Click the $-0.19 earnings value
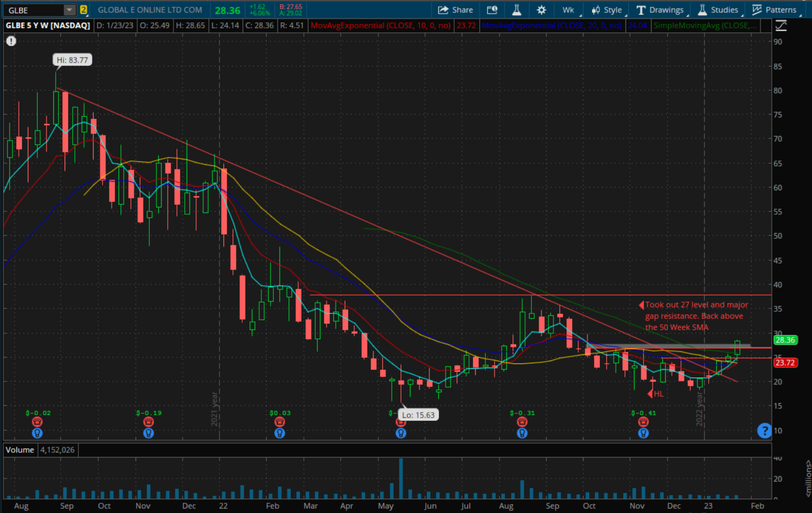The height and width of the screenshot is (513, 812). pyautogui.click(x=149, y=413)
